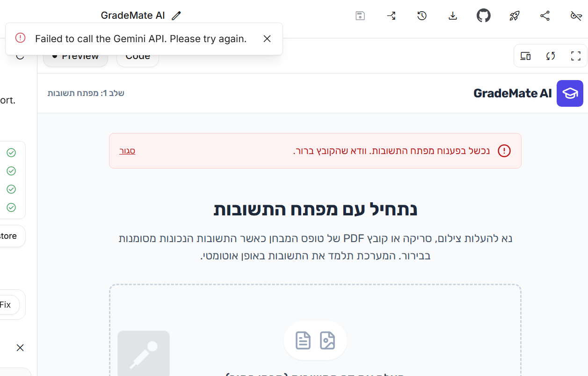Rename the app using the pencil icon
The image size is (588, 376).
point(176,15)
